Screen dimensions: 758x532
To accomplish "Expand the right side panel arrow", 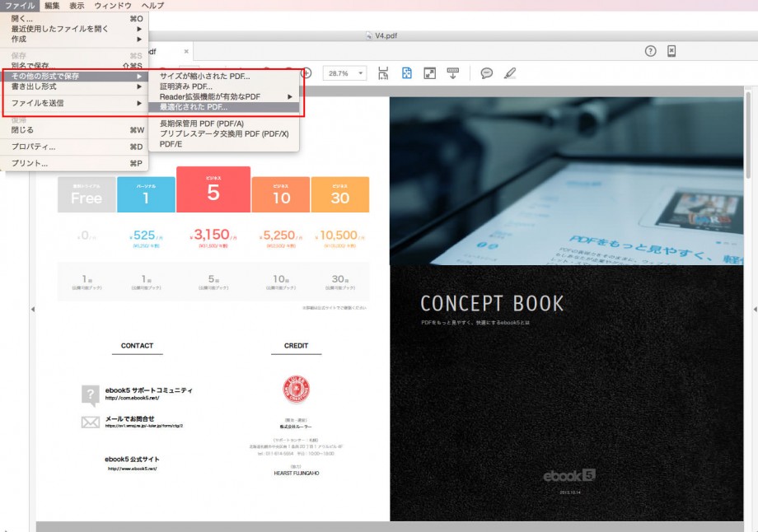I will pyautogui.click(x=754, y=309).
